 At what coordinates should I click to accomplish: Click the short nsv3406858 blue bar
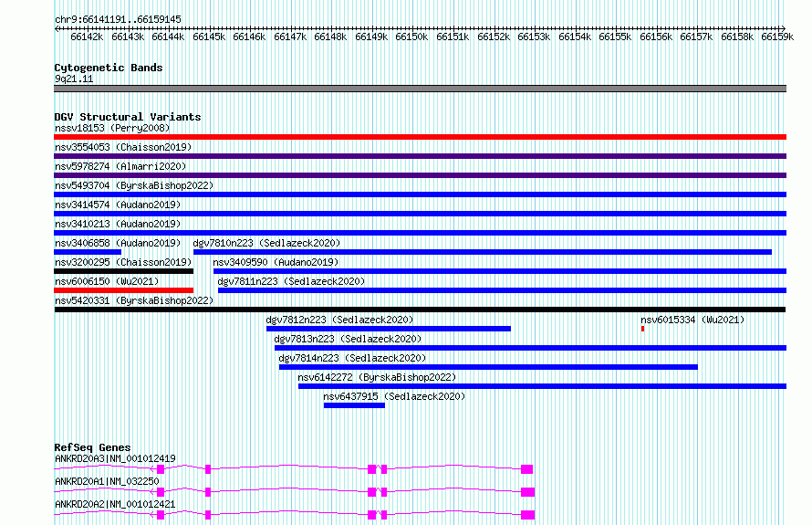click(x=88, y=252)
